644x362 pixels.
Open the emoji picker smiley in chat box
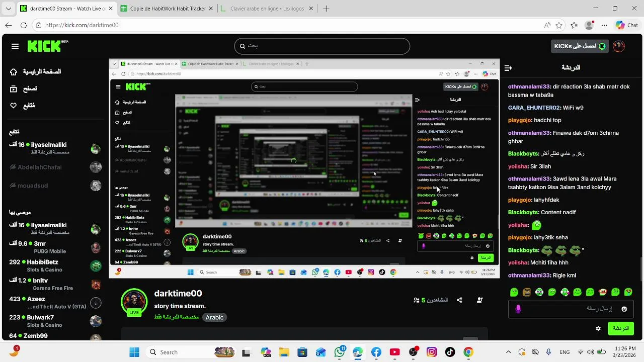[624, 309]
